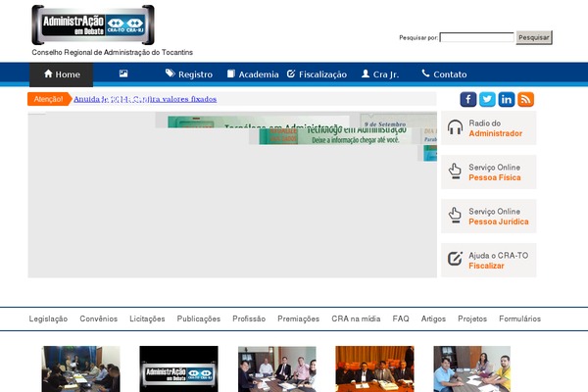
Task: Open the Legislação link
Action: [x=49, y=318]
